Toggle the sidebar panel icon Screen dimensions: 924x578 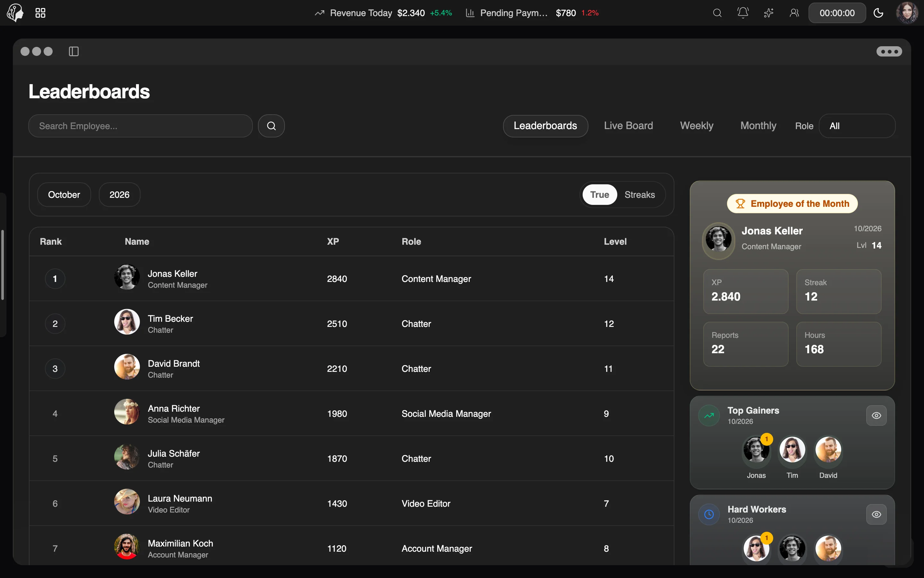[x=74, y=51]
